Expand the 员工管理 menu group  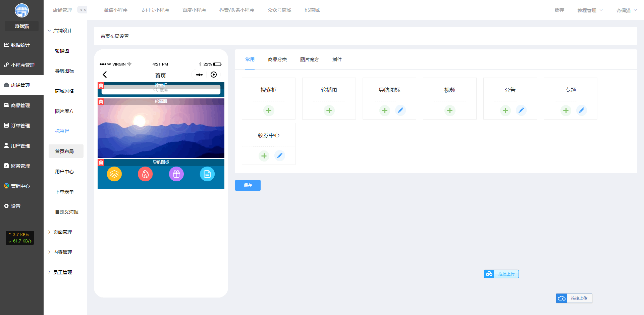pos(60,272)
